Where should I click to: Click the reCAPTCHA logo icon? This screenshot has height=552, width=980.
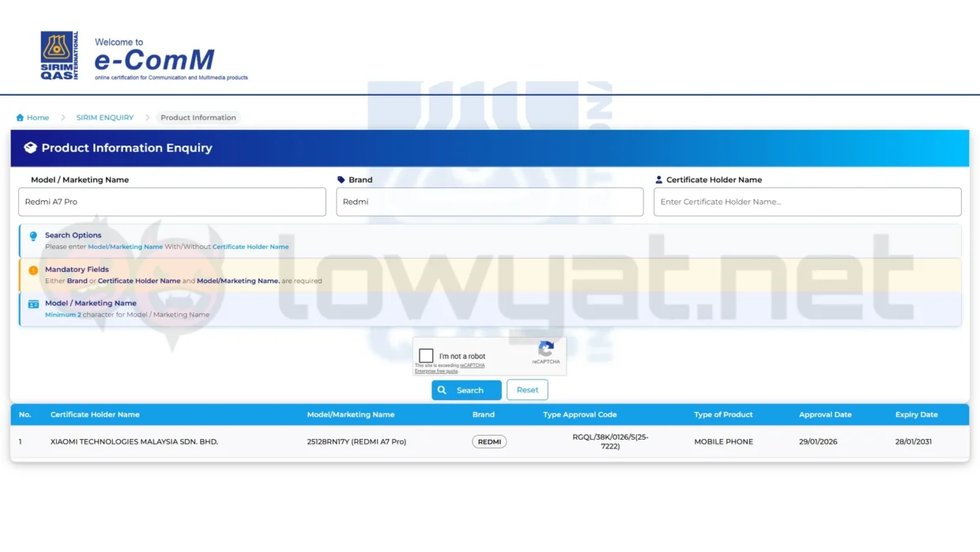coord(545,350)
